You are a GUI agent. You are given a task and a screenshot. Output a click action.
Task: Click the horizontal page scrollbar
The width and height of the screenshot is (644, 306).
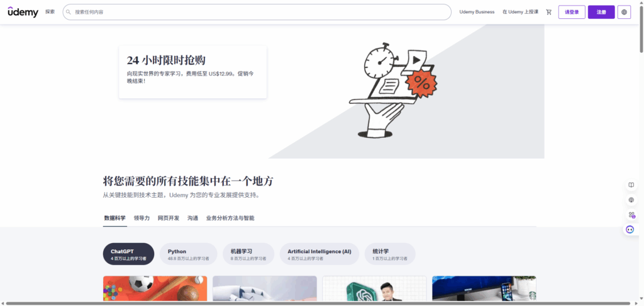click(318, 303)
